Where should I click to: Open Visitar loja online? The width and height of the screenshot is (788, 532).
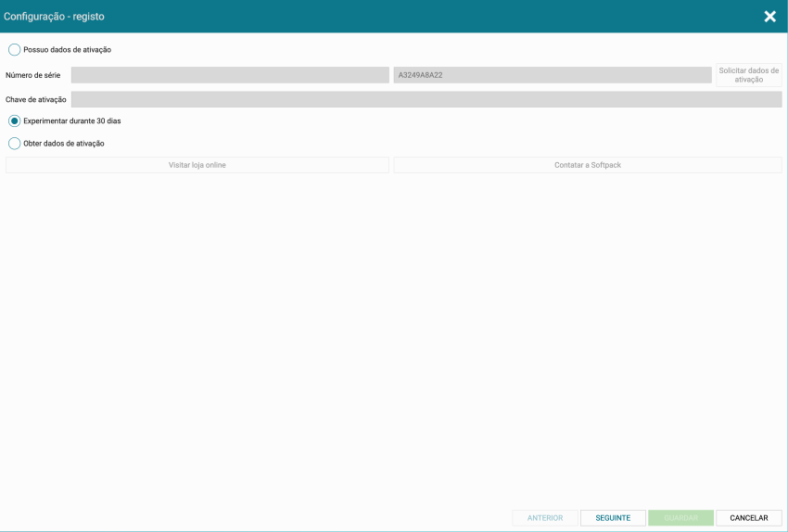[x=197, y=165]
